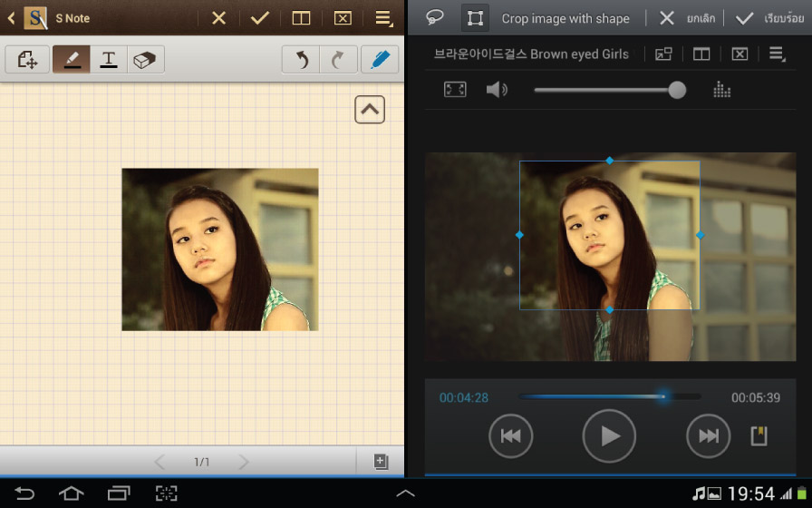The image size is (812, 508).
Task: Open the music notification in status bar
Action: 699,493
